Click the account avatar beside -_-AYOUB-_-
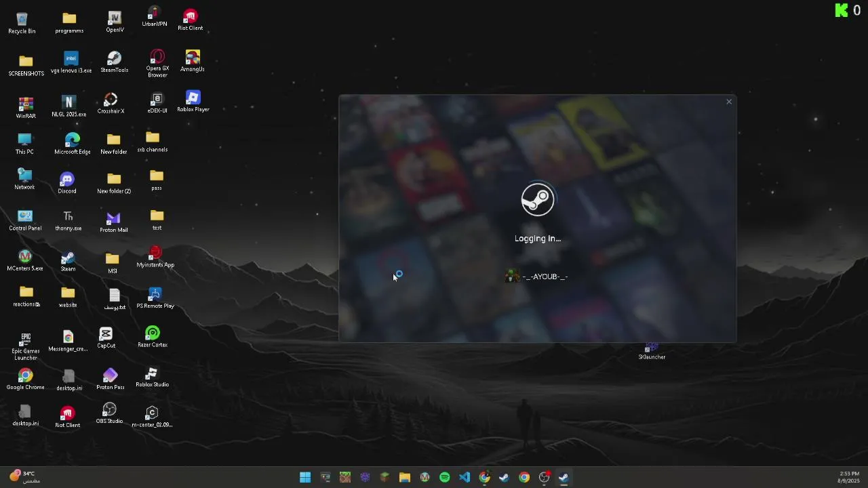The image size is (868, 488). [512, 276]
